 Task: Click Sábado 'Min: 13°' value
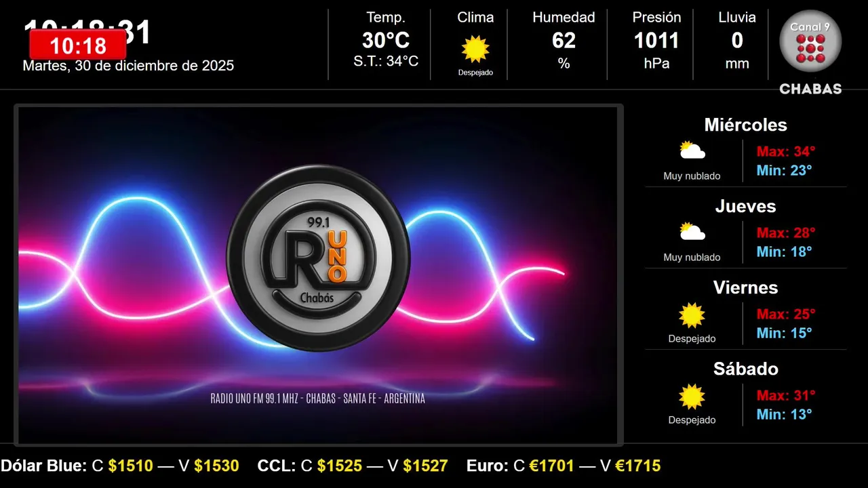[784, 414]
